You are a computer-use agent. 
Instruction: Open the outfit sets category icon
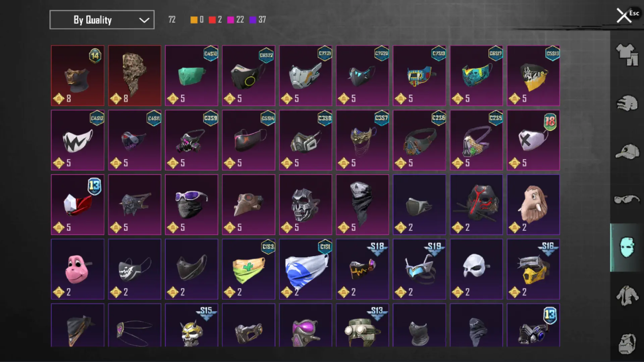(627, 55)
